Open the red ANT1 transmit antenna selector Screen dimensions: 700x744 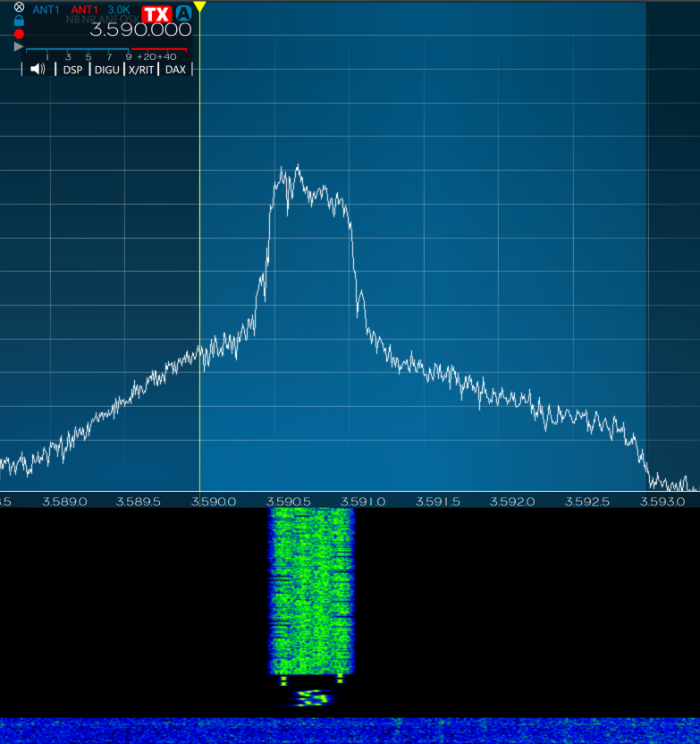(84, 10)
